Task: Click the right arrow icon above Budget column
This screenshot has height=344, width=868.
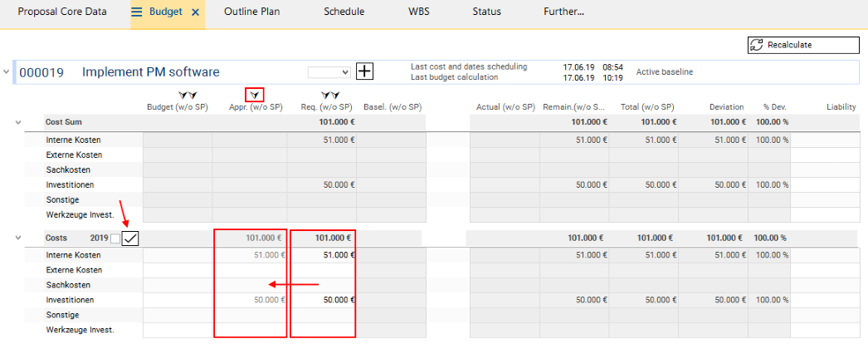Action: click(x=193, y=96)
